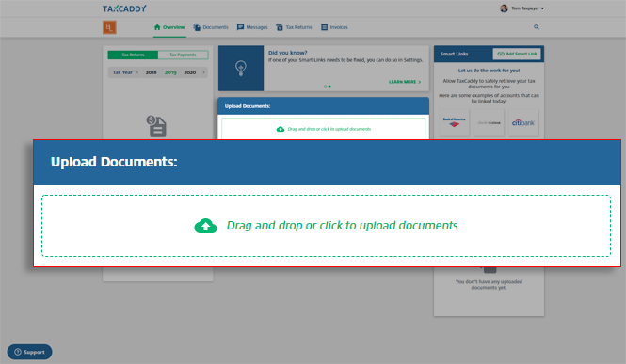
Task: Select second carousel dot indicator
Action: tap(329, 87)
